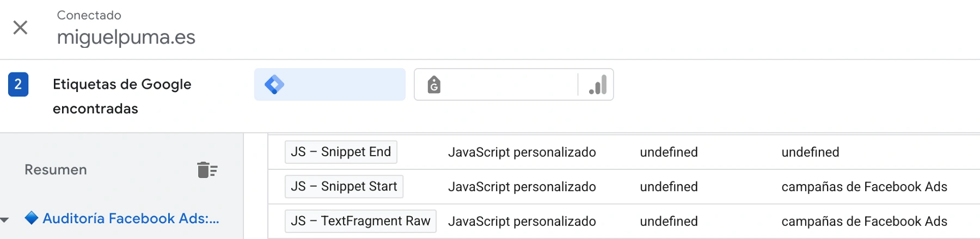Click campañas de Facebook Ads in TextFragment Raw row
The image size is (980, 239).
point(864,222)
